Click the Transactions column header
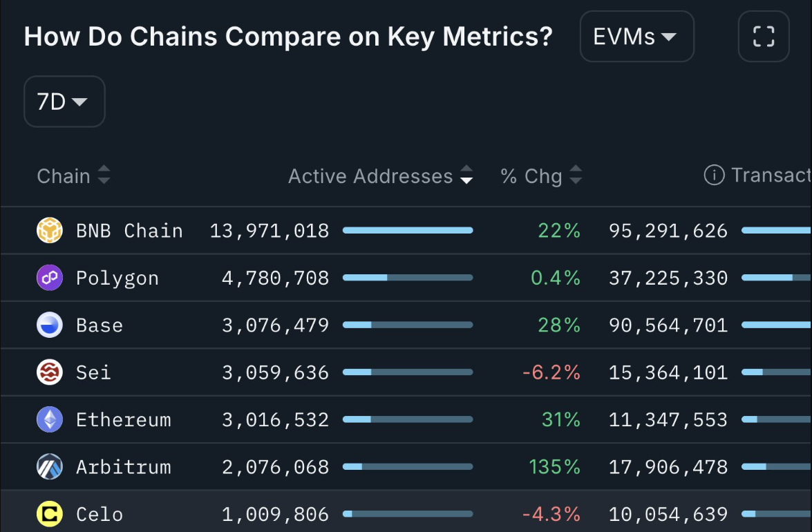The width and height of the screenshot is (812, 532). point(771,175)
